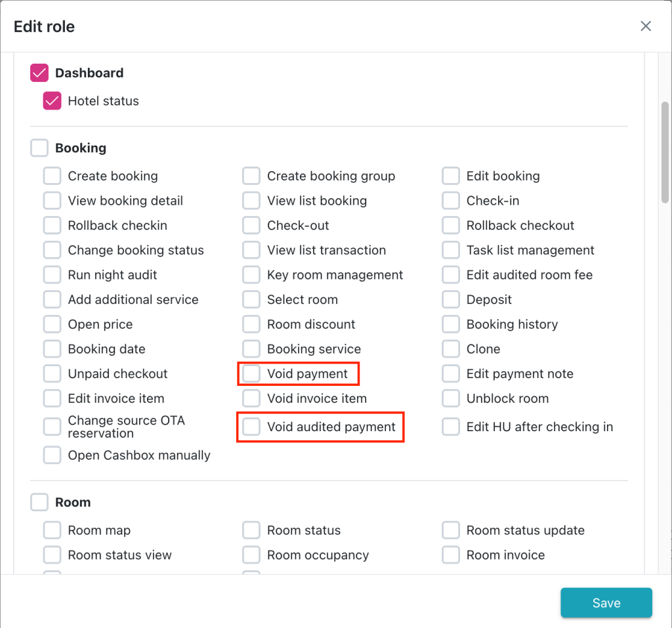Viewport: 672px width, 628px height.
Task: Enable the Room map permission
Action: [52, 530]
